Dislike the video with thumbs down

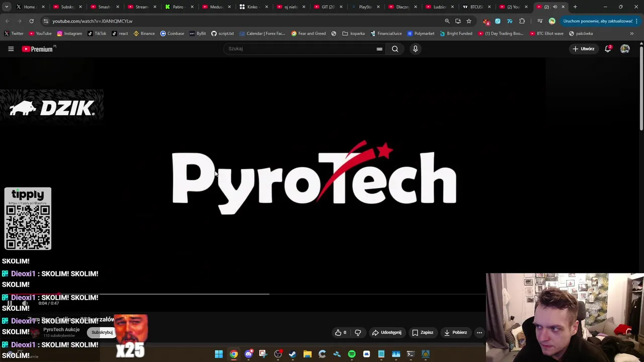tap(358, 332)
